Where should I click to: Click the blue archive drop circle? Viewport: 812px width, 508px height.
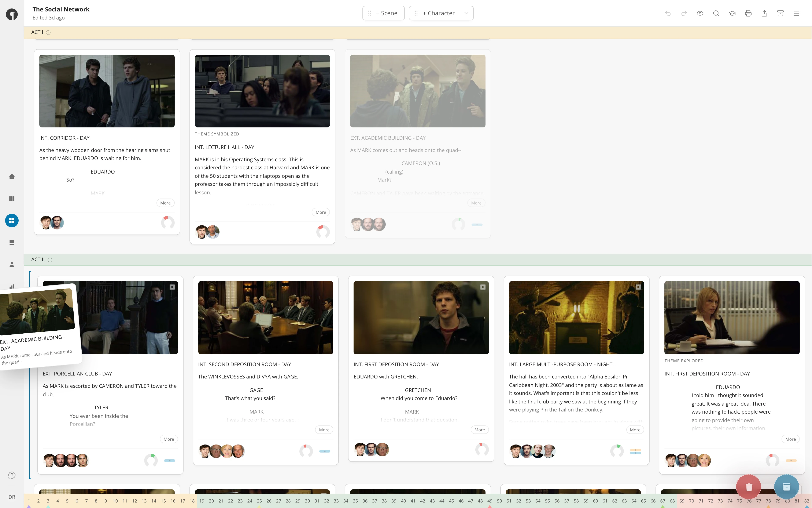coord(786,487)
